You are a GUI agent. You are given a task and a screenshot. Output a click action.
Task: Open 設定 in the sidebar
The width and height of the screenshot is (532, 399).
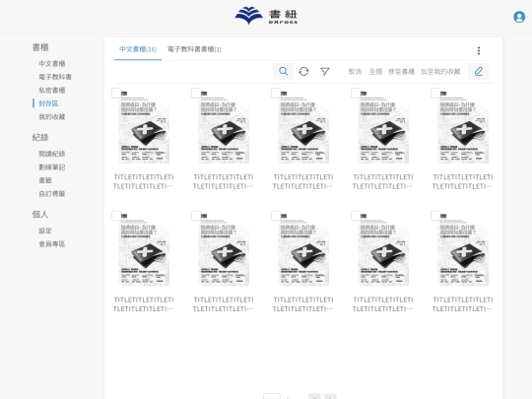click(45, 231)
